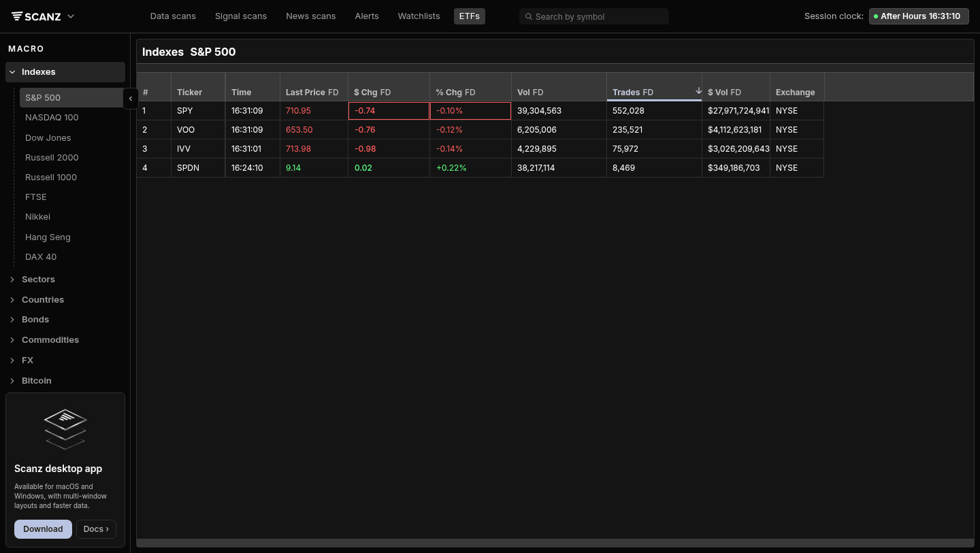Click the VOO ticker cell
The height and width of the screenshot is (553, 980).
coord(198,130)
